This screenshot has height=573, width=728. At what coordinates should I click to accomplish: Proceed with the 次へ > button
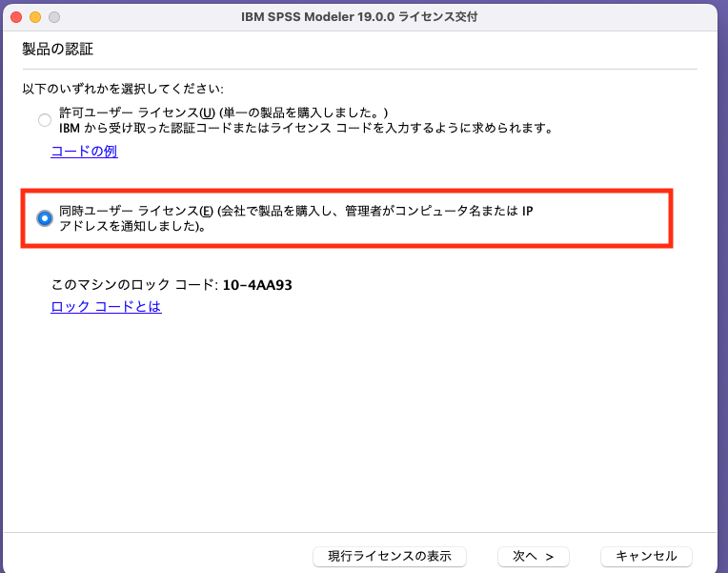(x=533, y=556)
